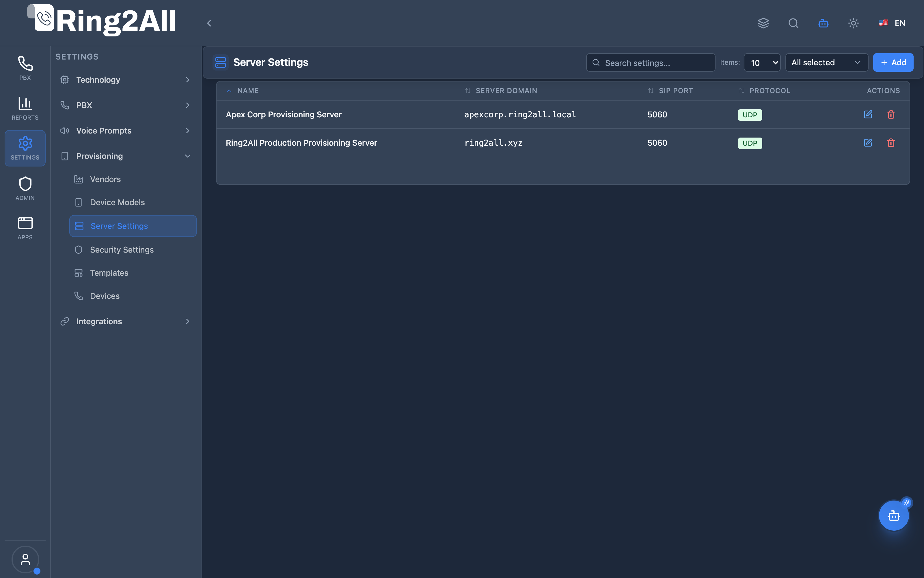The height and width of the screenshot is (578, 924).
Task: Open the All selected columns dropdown
Action: [827, 62]
